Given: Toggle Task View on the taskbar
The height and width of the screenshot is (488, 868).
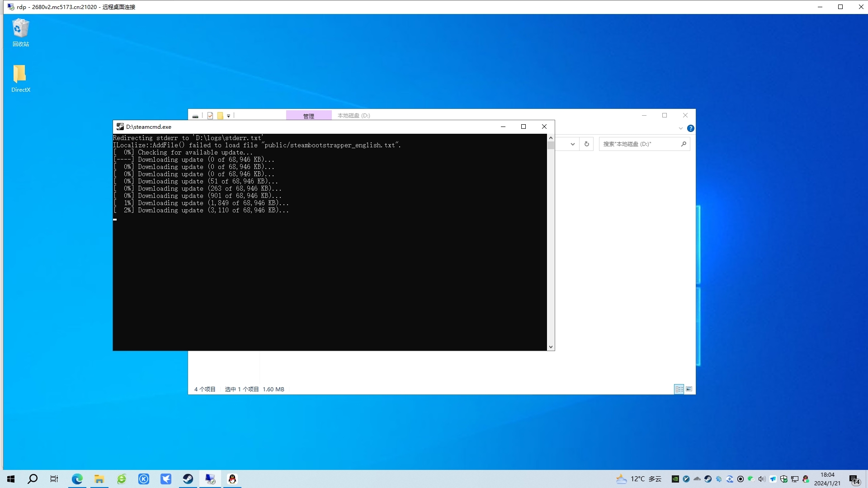Looking at the screenshot, I should (x=54, y=479).
